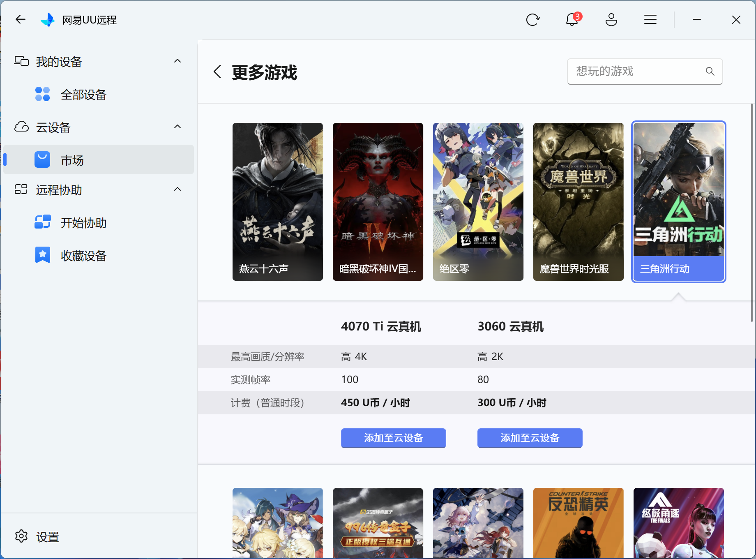Click the 最高画质/分辨率 row label
This screenshot has width=756, height=559.
click(x=267, y=356)
